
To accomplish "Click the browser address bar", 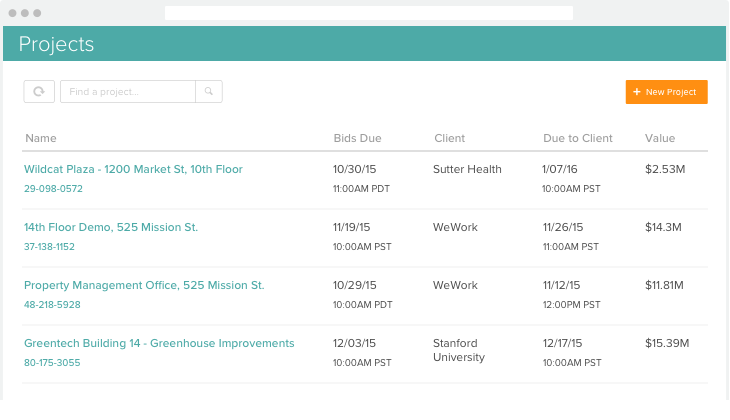I will pos(369,13).
